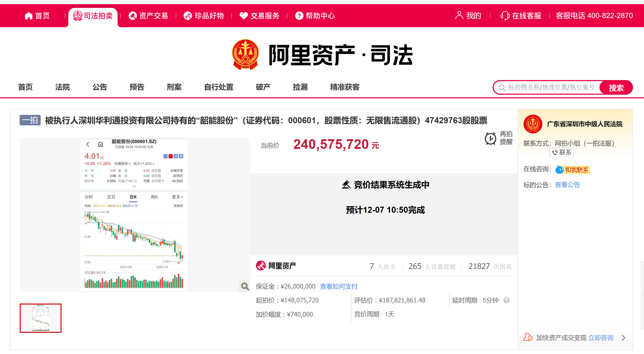Go to 法院 in secondary navigation
Viewport: 644px width, 354px height.
coord(62,87)
